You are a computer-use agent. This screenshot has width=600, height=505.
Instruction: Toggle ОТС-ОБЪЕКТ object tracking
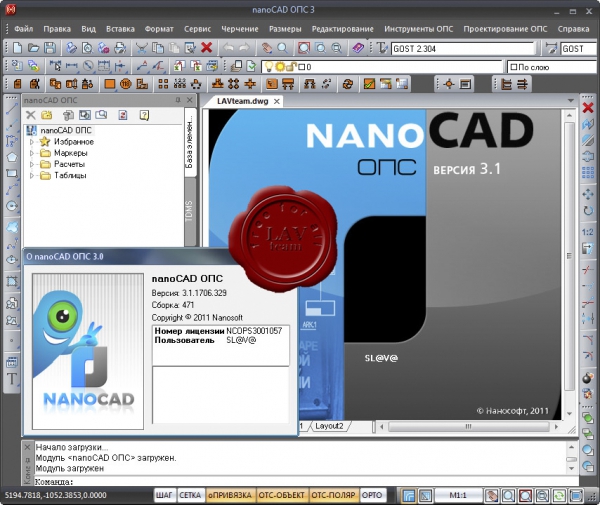point(281,495)
